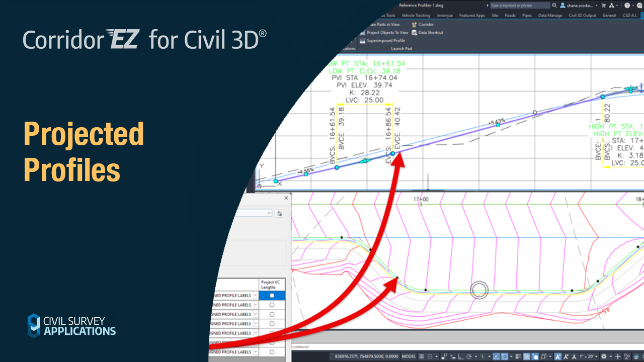Open the combo box in dialog top
644x362 pixels.
pyautogui.click(x=253, y=213)
